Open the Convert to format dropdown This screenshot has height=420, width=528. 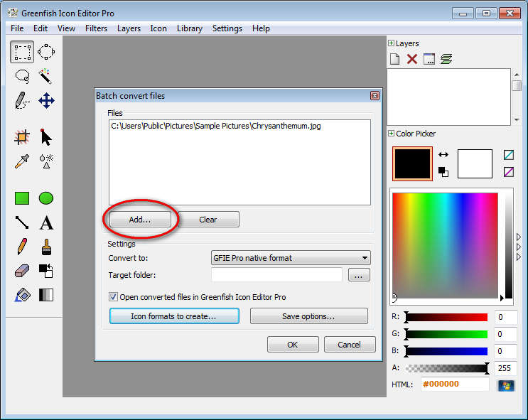[x=291, y=258]
